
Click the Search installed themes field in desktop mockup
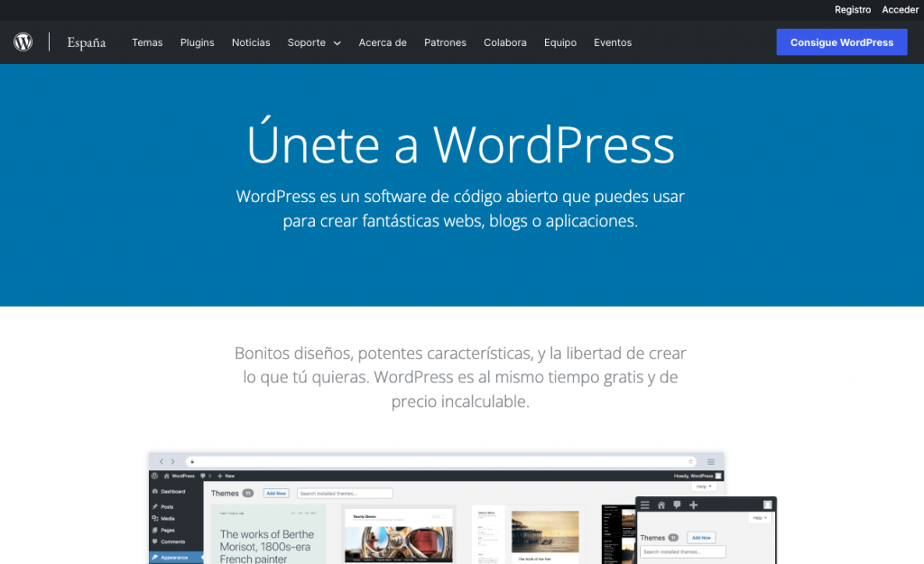[x=345, y=494]
